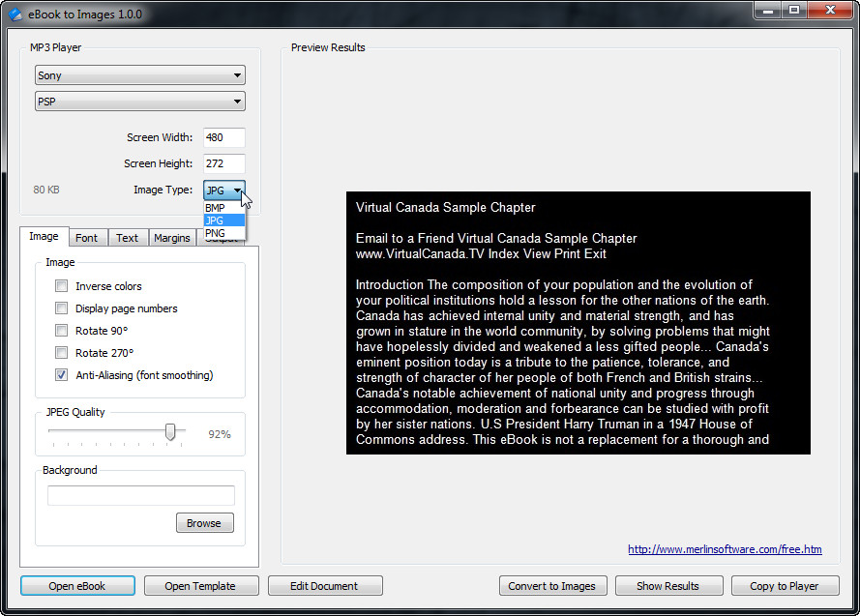Screen dimensions: 860x616
Task: Enable Display page numbers checkbox
Action: 62,308
